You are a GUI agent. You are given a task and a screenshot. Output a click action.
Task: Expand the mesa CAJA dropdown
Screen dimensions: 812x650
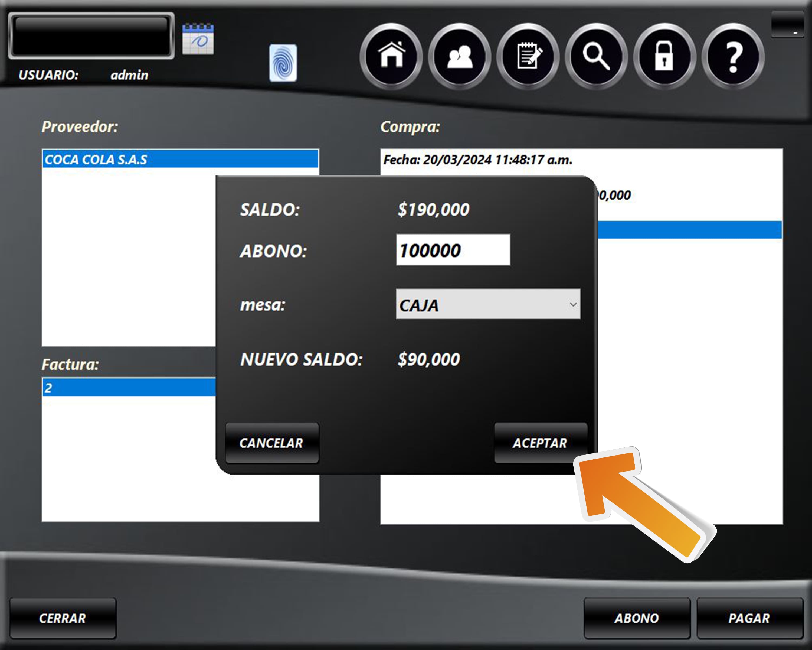pos(487,304)
